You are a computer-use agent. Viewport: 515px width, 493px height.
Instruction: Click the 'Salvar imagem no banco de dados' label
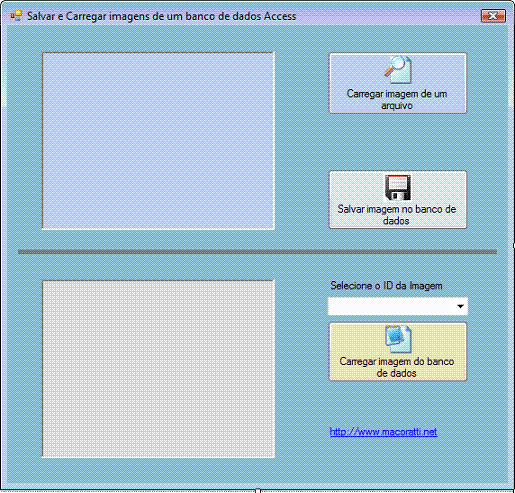[397, 215]
